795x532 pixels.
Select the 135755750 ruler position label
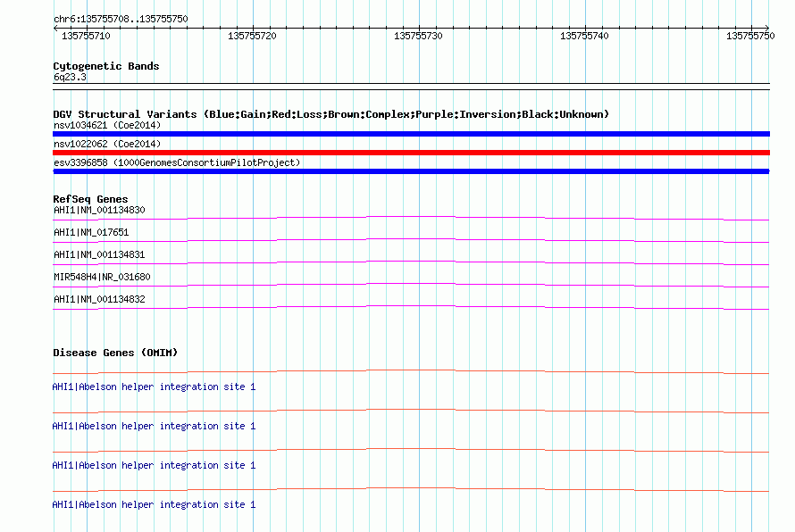pyautogui.click(x=750, y=36)
